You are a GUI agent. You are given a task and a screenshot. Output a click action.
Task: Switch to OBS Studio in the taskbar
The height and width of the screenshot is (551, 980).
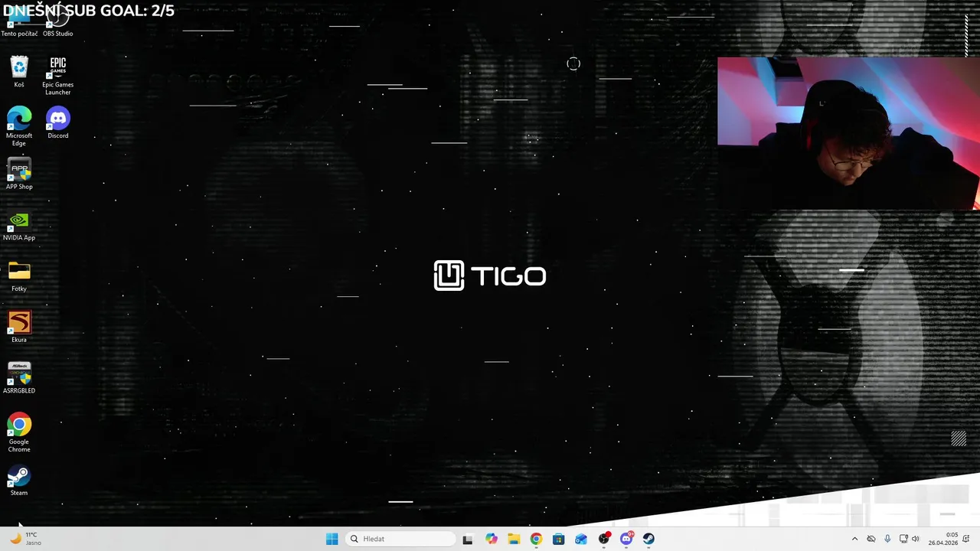(604, 539)
